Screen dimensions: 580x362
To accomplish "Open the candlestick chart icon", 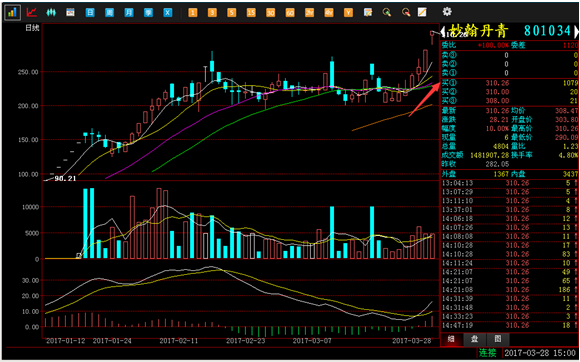I will (x=51, y=12).
